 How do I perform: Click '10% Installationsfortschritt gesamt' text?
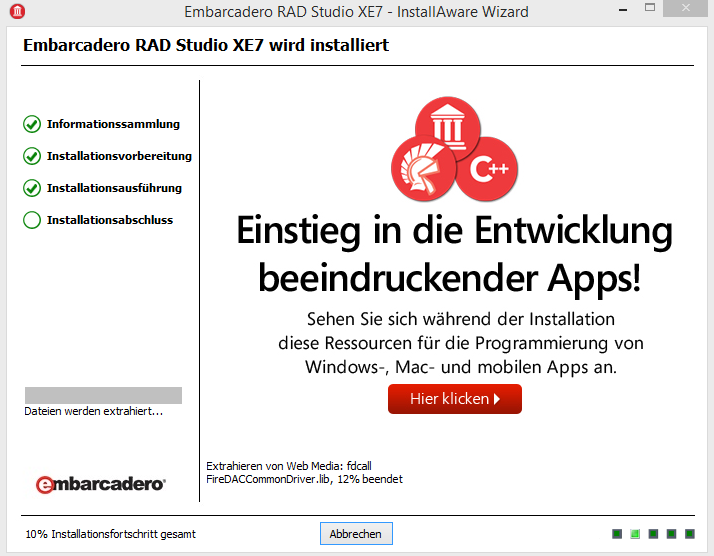tap(111, 534)
